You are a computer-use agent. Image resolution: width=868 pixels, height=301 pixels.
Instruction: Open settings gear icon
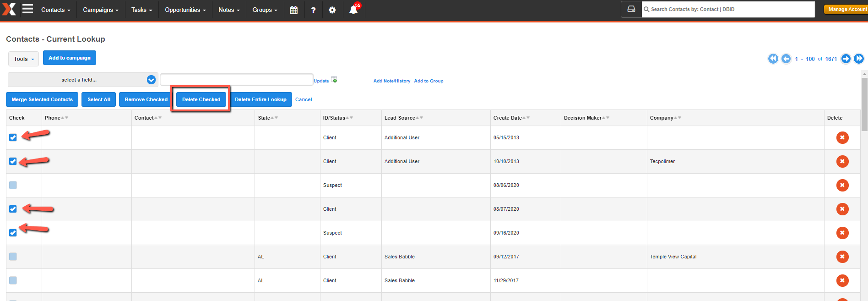pos(332,10)
